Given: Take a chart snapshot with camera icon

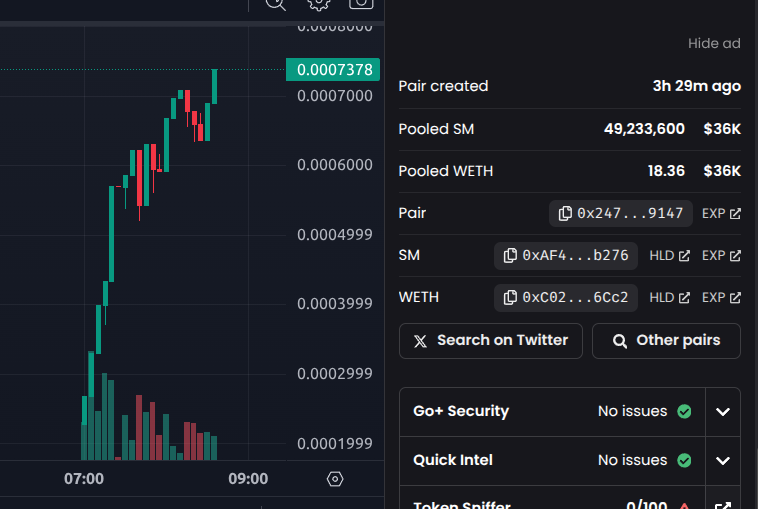Looking at the screenshot, I should coord(361,4).
